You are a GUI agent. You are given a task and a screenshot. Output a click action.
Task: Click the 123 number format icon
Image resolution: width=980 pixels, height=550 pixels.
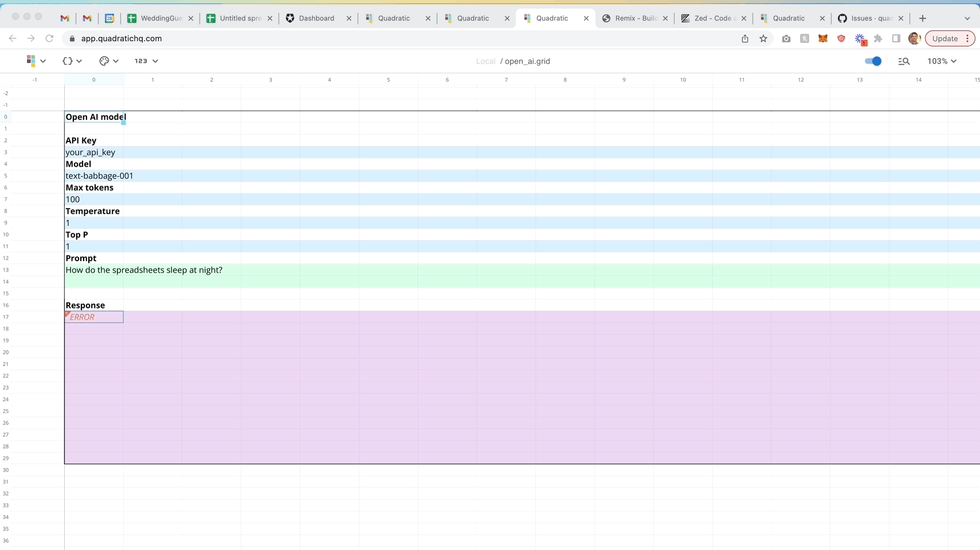140,61
